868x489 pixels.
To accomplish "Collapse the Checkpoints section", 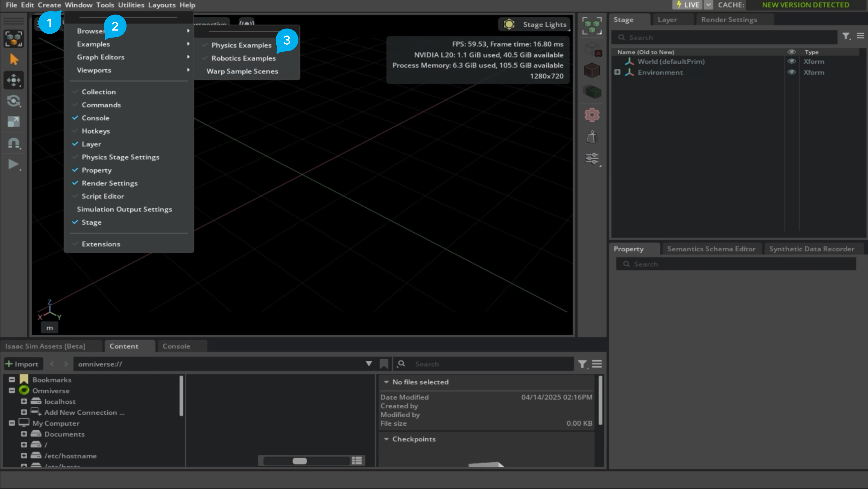I will point(386,439).
